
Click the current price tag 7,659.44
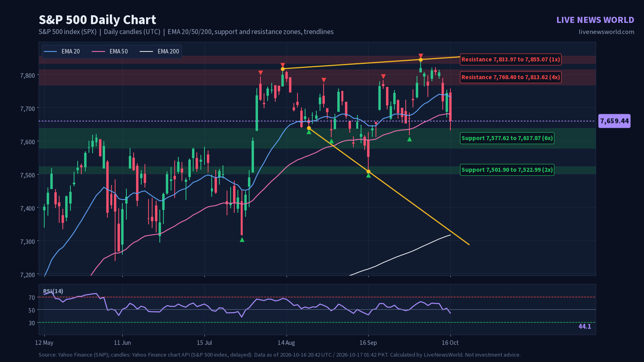point(614,121)
